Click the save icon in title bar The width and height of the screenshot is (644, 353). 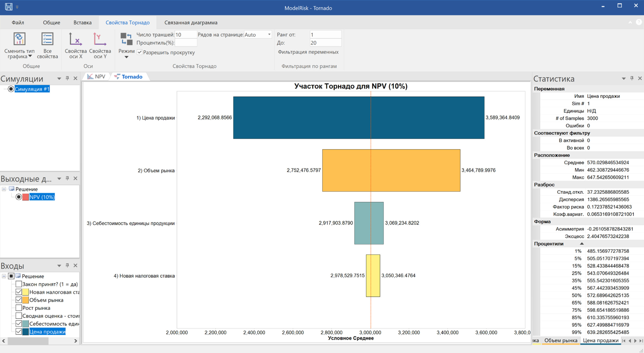[9, 7]
